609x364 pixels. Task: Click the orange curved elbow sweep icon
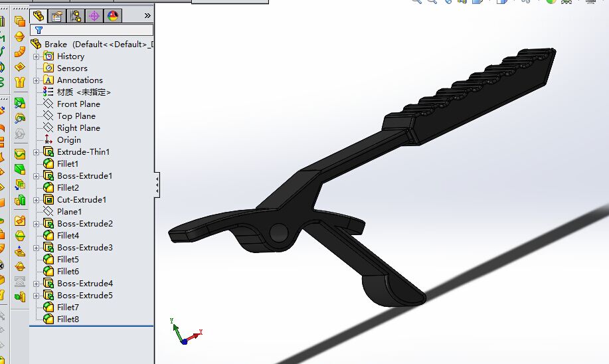(20, 52)
